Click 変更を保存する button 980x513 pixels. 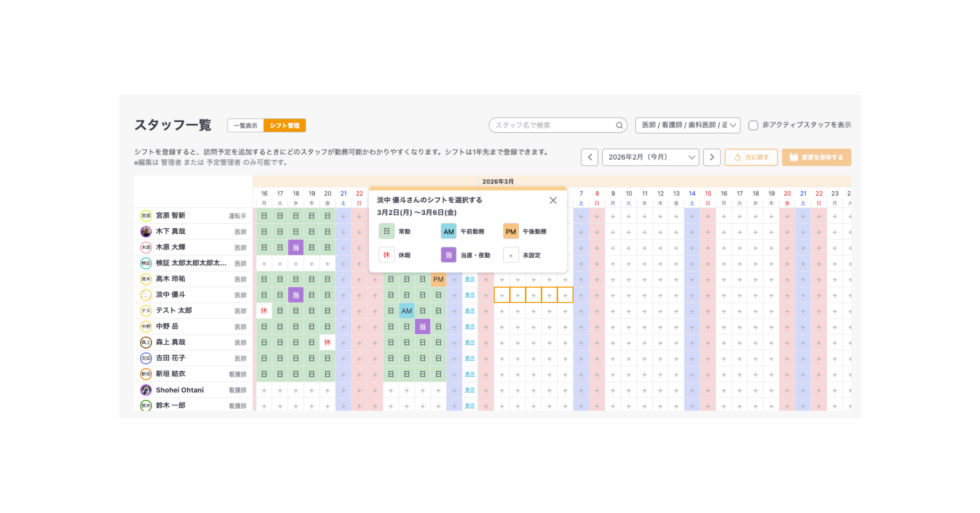point(816,157)
